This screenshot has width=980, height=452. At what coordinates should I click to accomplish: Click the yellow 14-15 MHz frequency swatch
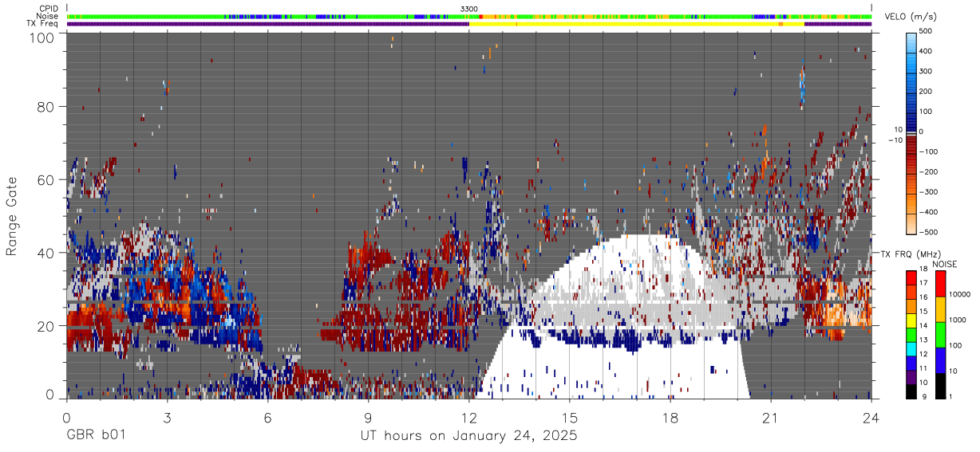pyautogui.click(x=911, y=320)
